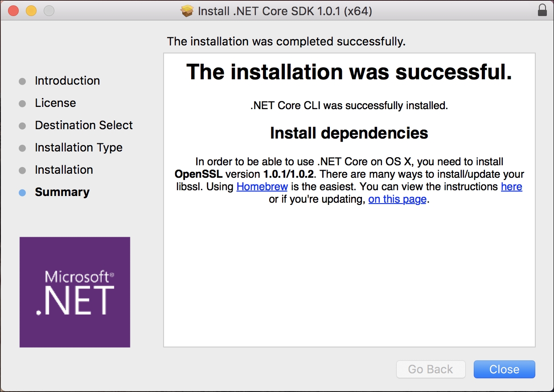Image resolution: width=554 pixels, height=392 pixels.
Task: Click the 'Install dependencies' heading
Action: pos(349,133)
